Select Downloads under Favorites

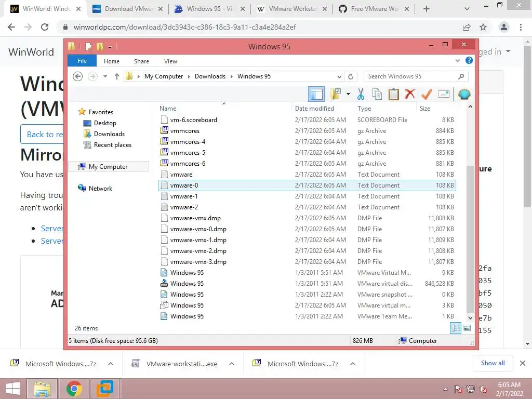[x=109, y=134]
